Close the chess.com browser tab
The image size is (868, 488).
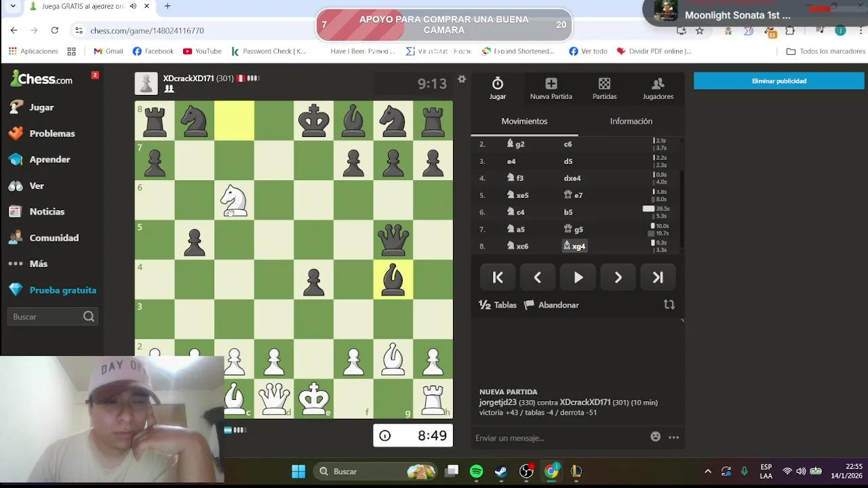[x=146, y=6]
